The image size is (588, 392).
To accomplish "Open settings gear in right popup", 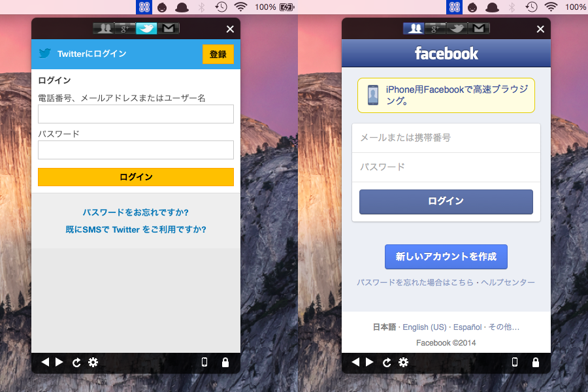I will [x=403, y=363].
